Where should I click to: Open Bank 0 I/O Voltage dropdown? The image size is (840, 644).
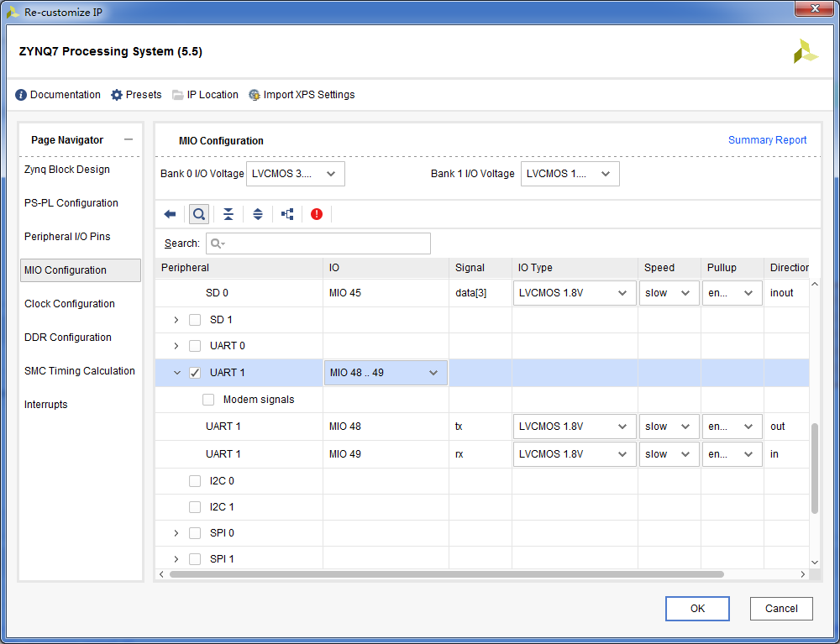pyautogui.click(x=295, y=174)
